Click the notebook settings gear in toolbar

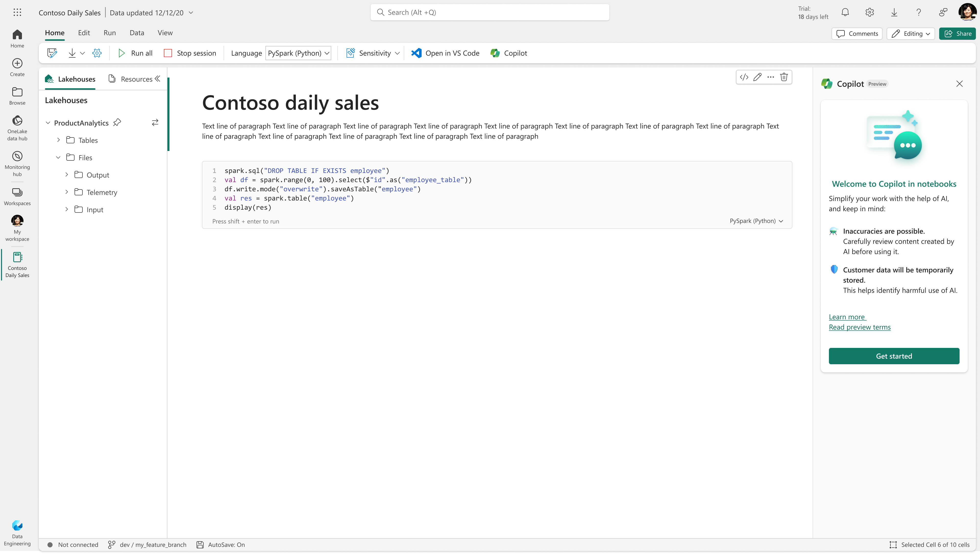coord(97,53)
